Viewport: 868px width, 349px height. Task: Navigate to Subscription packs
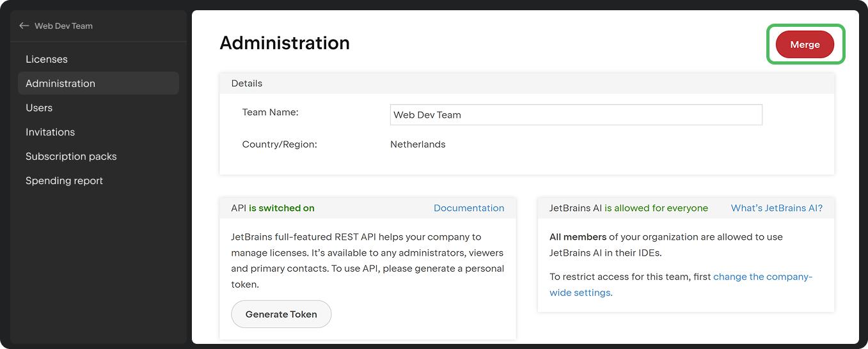pyautogui.click(x=71, y=157)
